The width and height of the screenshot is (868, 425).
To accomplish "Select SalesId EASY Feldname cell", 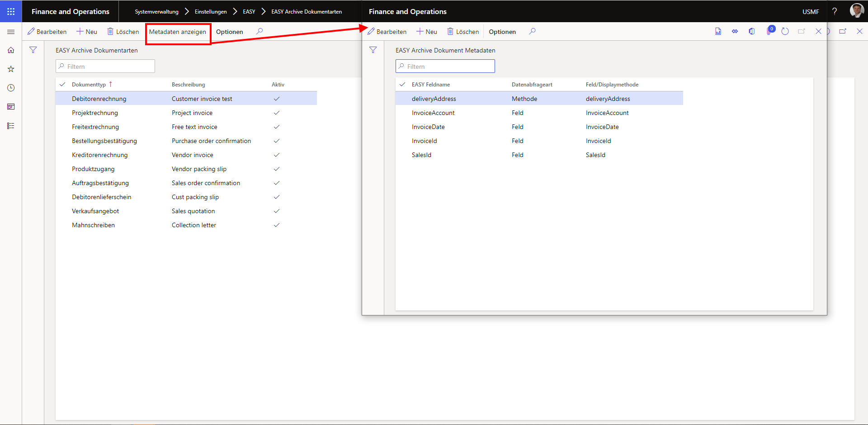I will click(x=421, y=155).
